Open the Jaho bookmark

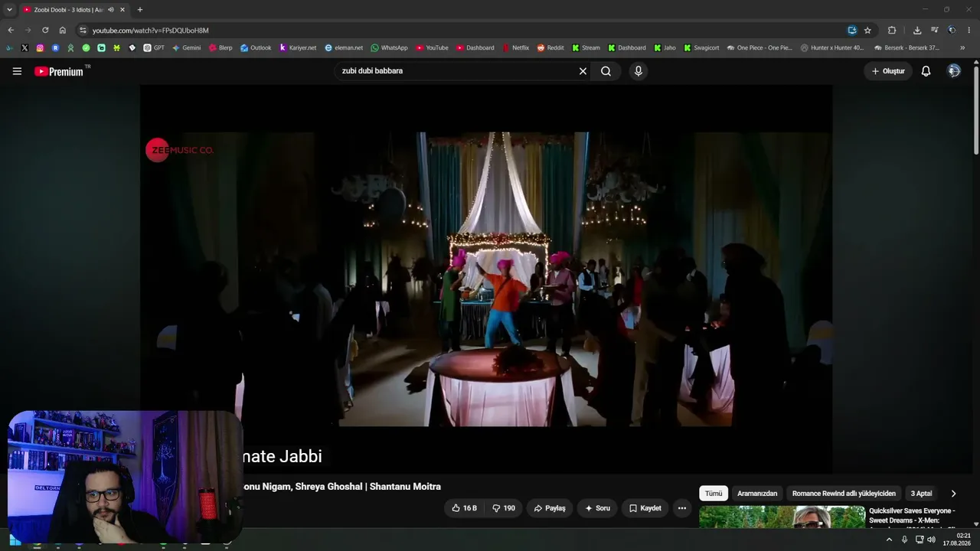pyautogui.click(x=665, y=47)
